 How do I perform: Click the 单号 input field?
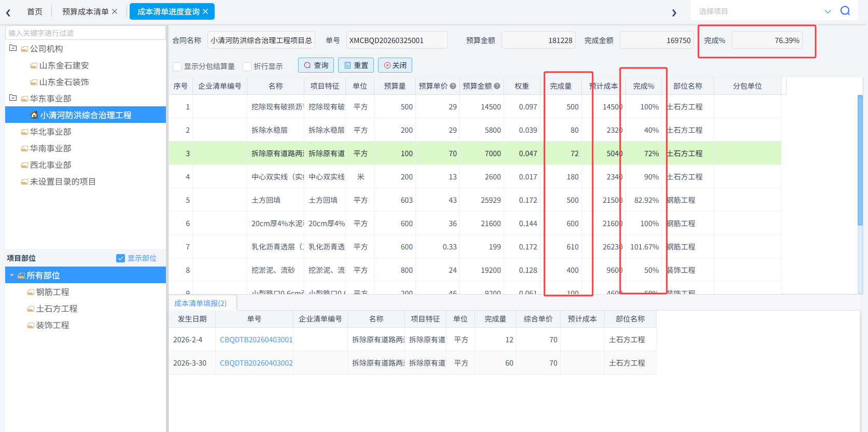(x=397, y=40)
